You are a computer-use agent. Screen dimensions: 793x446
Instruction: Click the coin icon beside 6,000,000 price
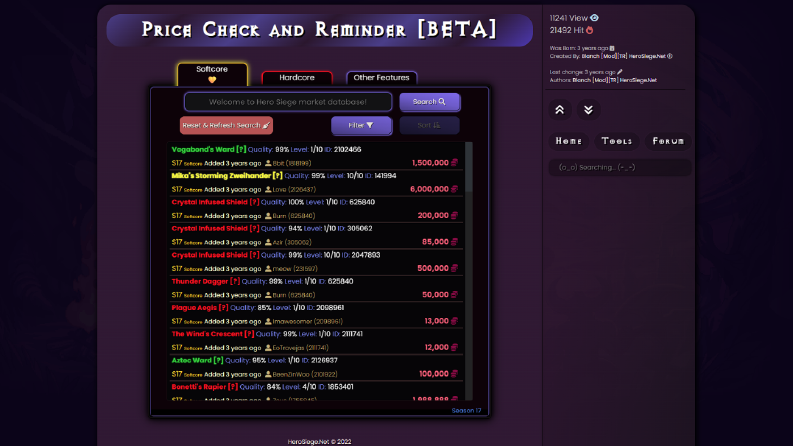coord(454,189)
